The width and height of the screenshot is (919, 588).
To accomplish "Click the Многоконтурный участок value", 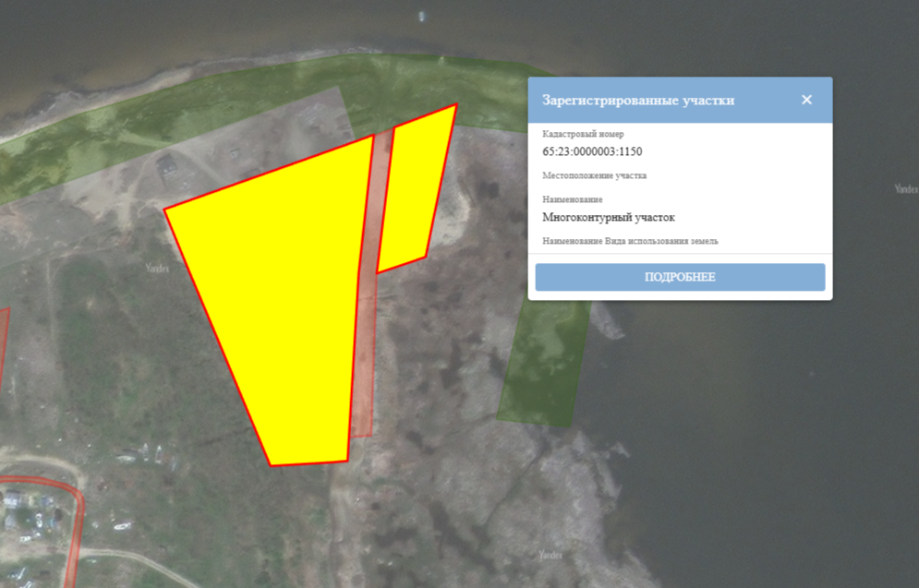I will (x=609, y=217).
